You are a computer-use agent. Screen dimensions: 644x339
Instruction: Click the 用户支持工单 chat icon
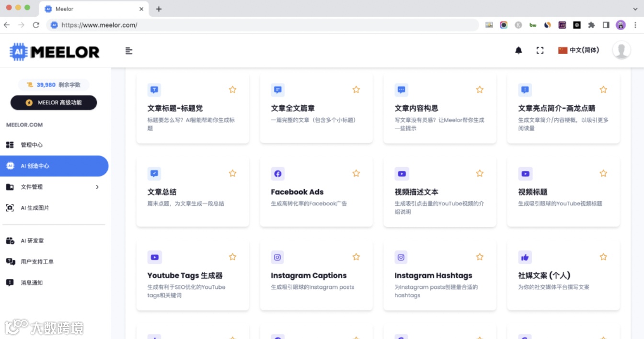point(10,262)
